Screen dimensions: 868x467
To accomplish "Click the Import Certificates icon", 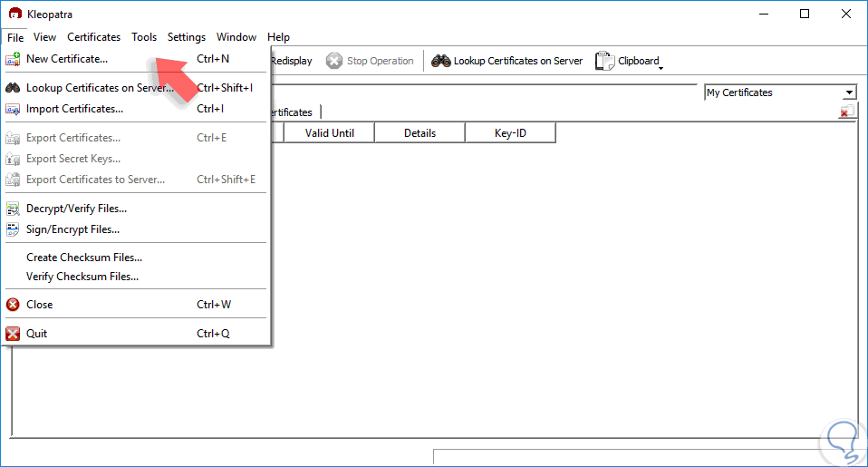I will 13,109.
